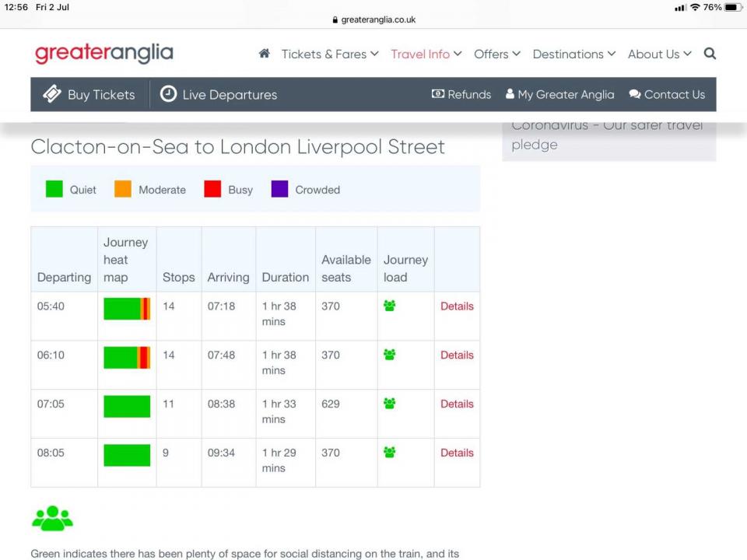Viewport: 747px width, 560px height.
Task: Click the journey load icon for 08:05
Action: 390,453
